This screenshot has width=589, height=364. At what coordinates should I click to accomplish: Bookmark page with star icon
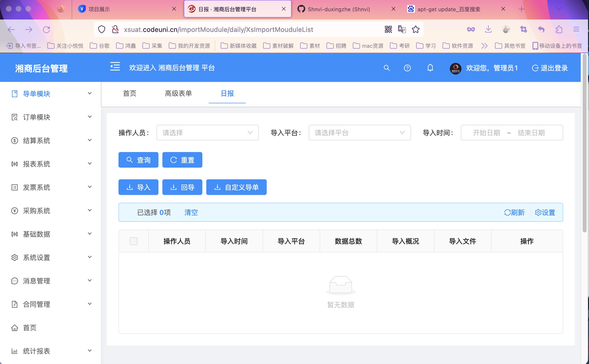tap(415, 29)
